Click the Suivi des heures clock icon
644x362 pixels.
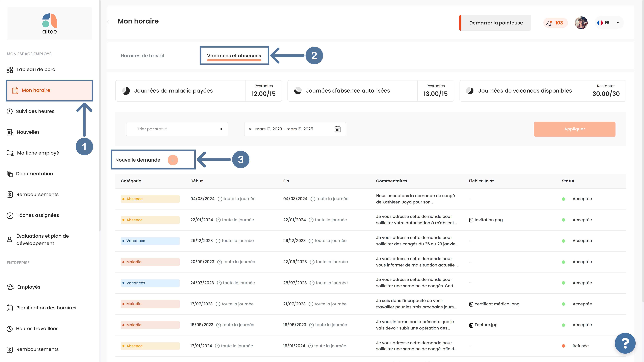tap(10, 111)
